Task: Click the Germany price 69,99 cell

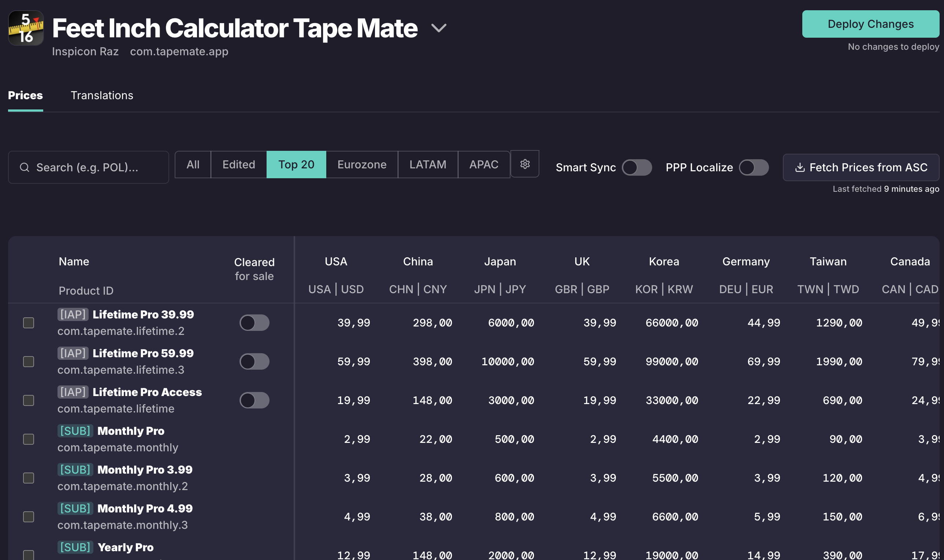Action: [x=763, y=362]
